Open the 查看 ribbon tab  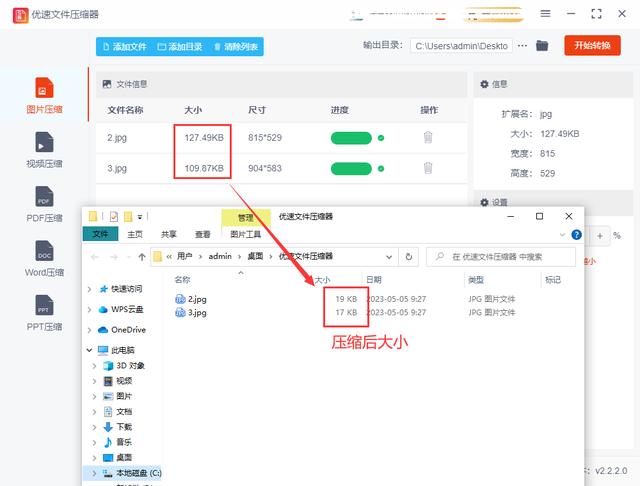(202, 234)
